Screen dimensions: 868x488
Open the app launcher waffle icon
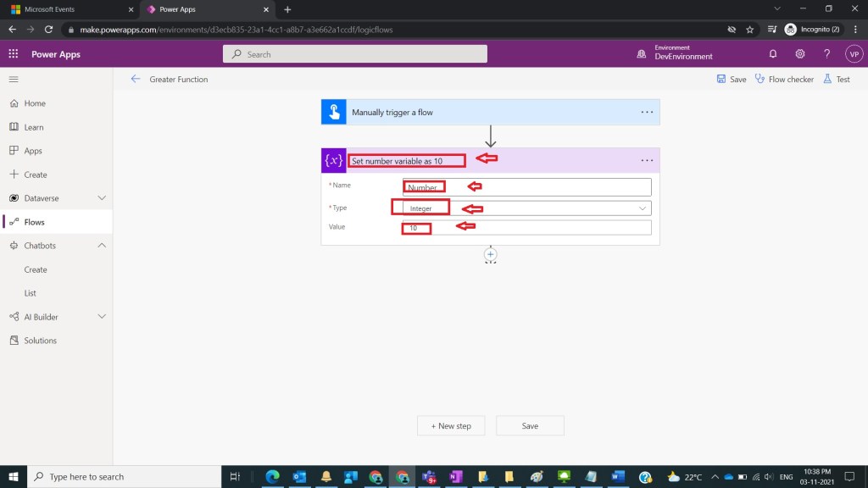point(14,53)
